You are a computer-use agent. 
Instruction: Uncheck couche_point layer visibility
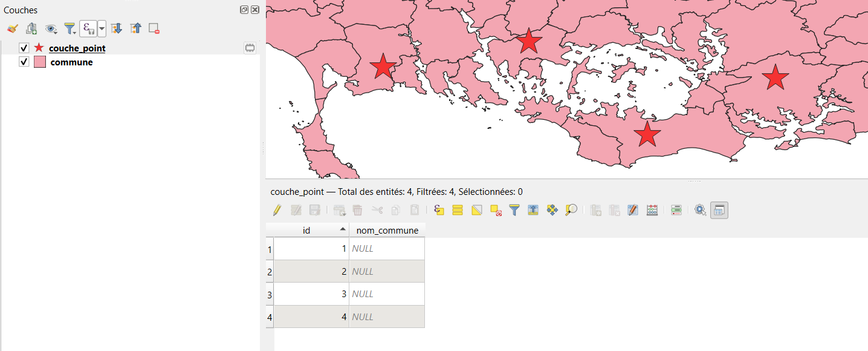(24, 48)
